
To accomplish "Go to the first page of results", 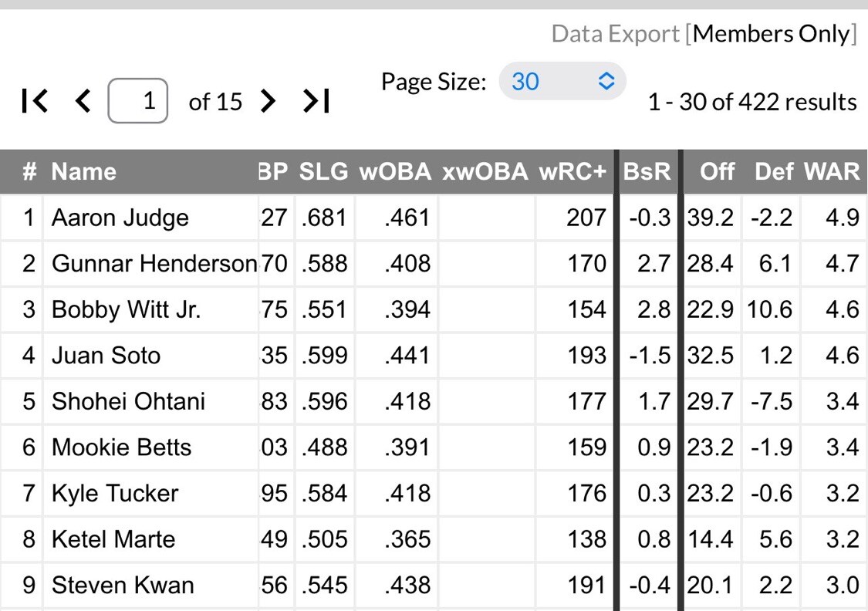I will tap(35, 101).
